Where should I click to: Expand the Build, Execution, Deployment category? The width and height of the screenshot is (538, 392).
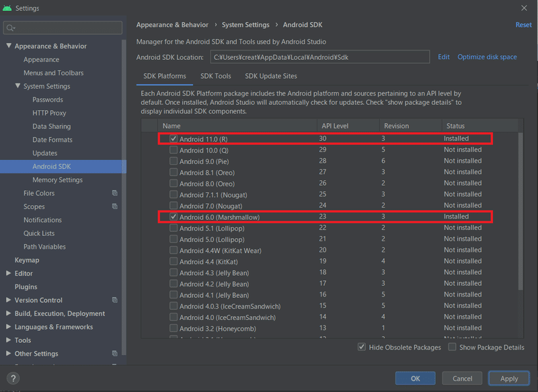tap(9, 314)
